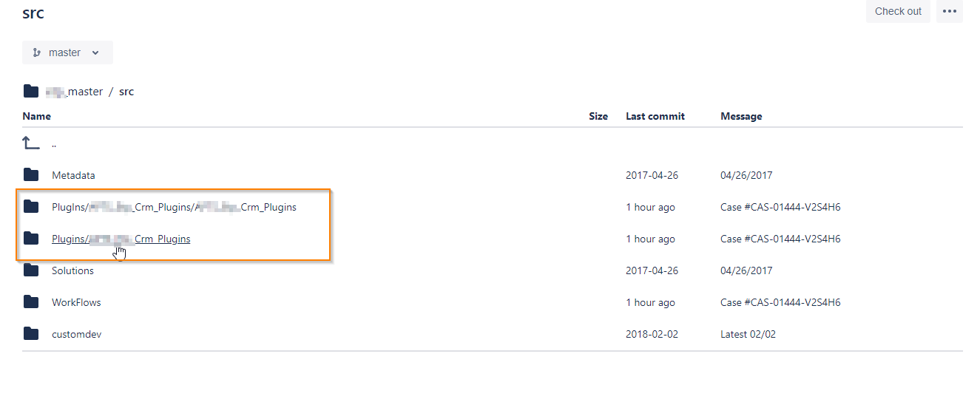Click the parent directory up-arrow icon
Screen dimensions: 980x419
point(31,143)
